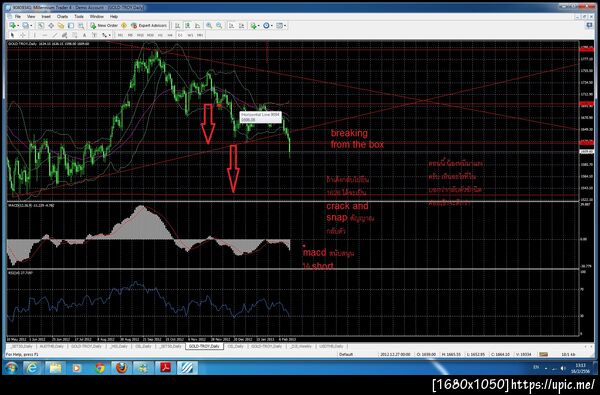The height and width of the screenshot is (395, 600).
Task: Zoom out on the chart
Action: pos(219,26)
